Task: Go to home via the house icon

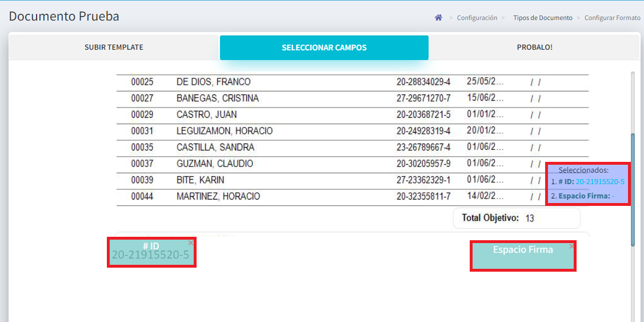Action: [438, 18]
